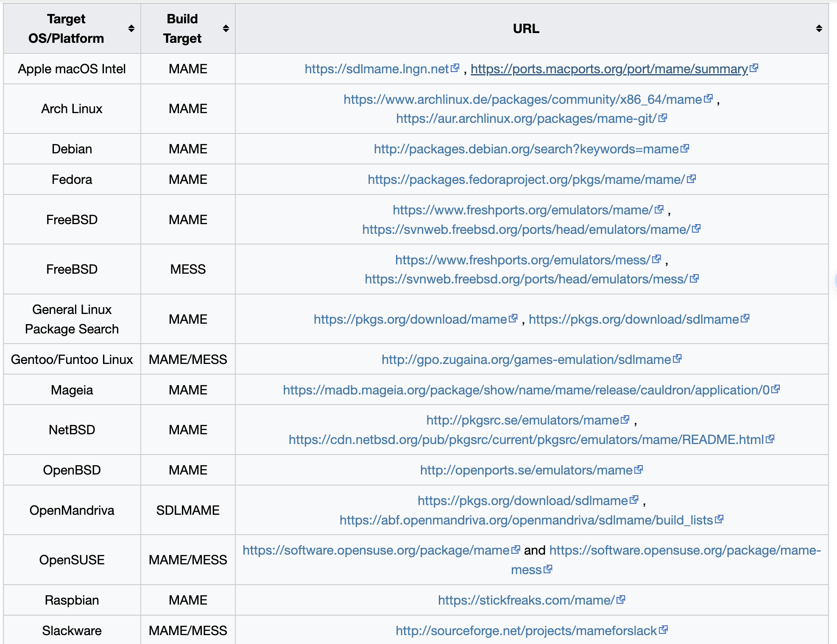Image resolution: width=837 pixels, height=644 pixels.
Task: Visit sourceforge.net mameforslack link
Action: pyautogui.click(x=526, y=631)
